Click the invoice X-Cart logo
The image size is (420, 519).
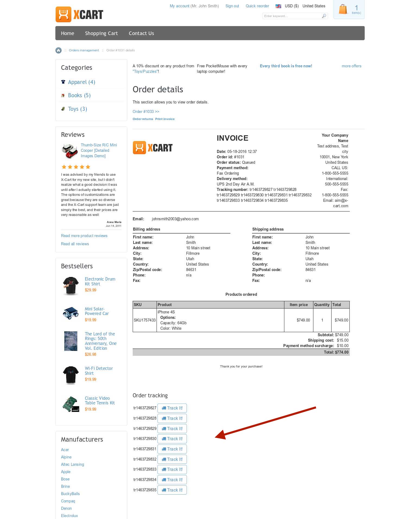pos(153,147)
